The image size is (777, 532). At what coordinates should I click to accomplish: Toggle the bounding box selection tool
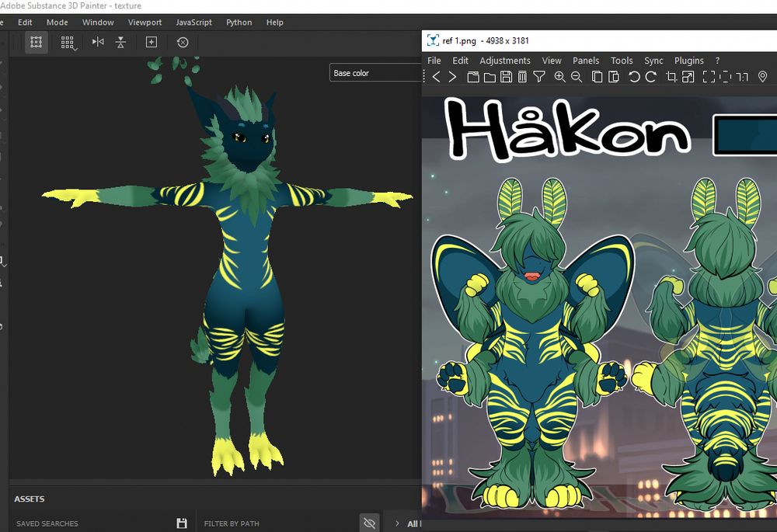[x=36, y=42]
